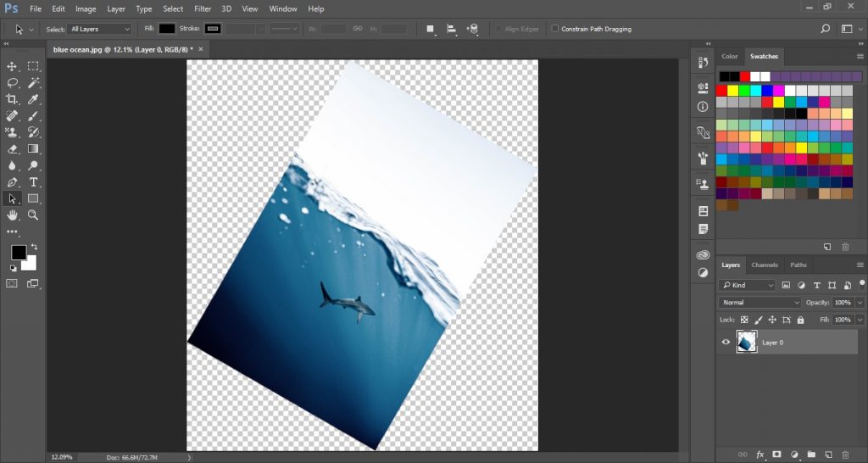The height and width of the screenshot is (463, 868).
Task: Click the foreground color black swatch
Action: click(x=19, y=253)
